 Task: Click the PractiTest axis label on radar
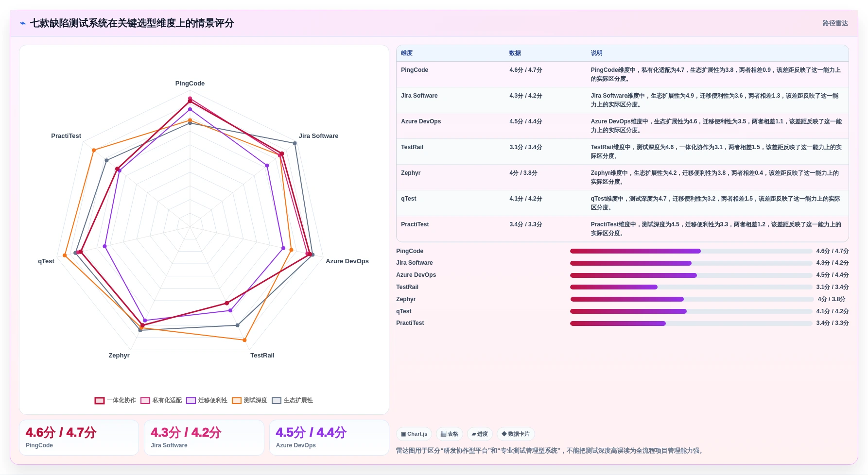coord(66,136)
